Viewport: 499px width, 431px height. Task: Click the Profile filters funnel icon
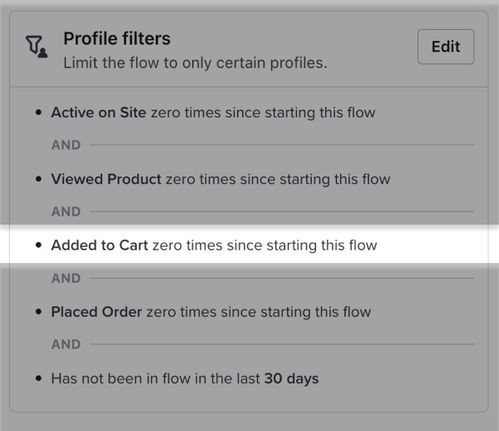[x=36, y=46]
